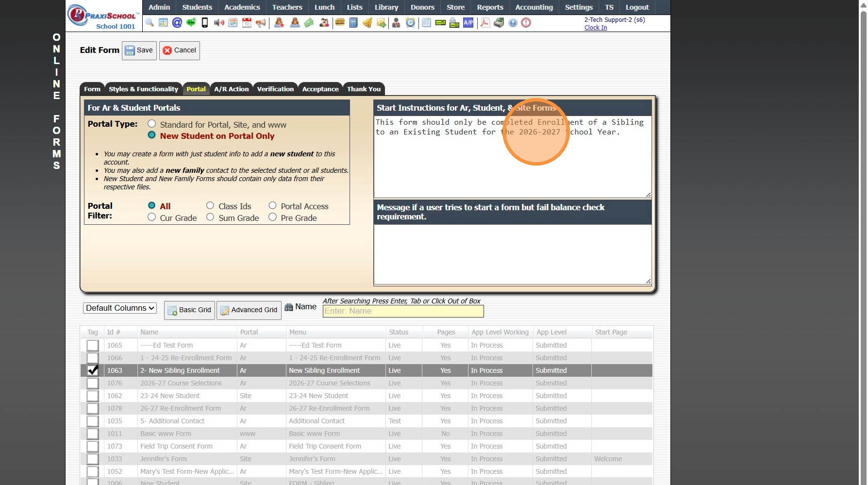Click the sticky note with green arrow icon
The height and width of the screenshot is (485, 868).
point(382,23)
